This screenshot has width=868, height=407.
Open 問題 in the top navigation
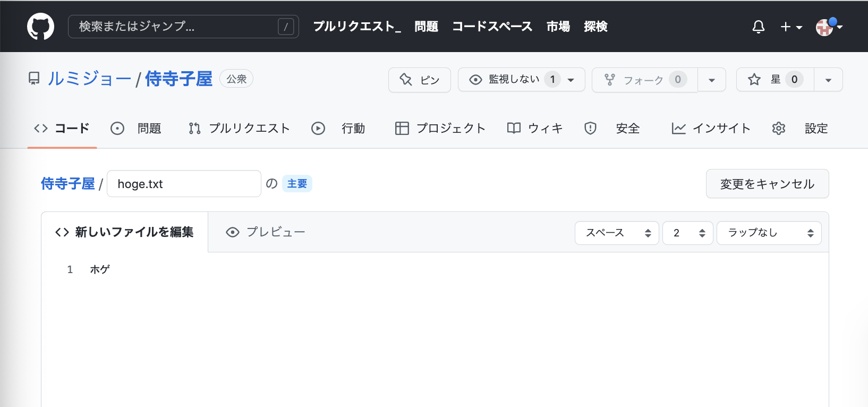click(426, 27)
